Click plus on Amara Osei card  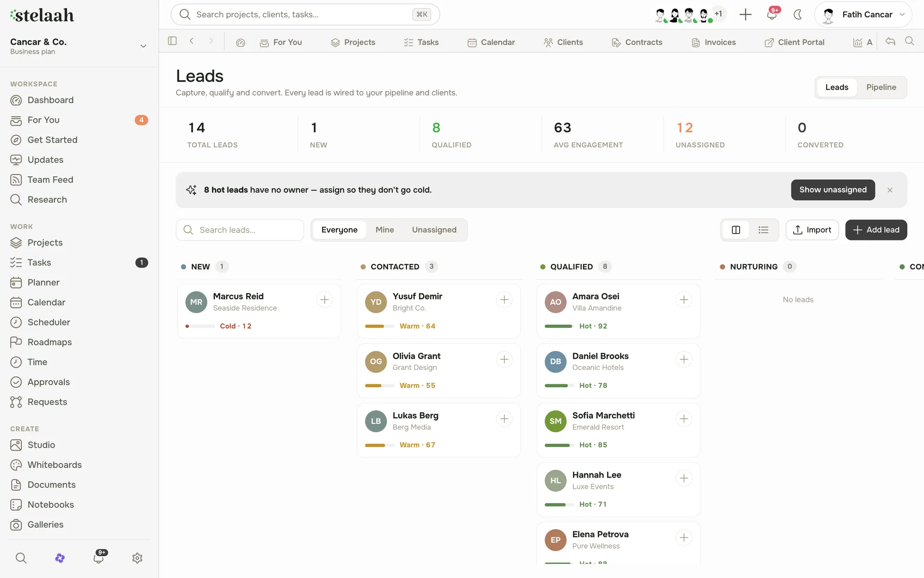(x=684, y=300)
